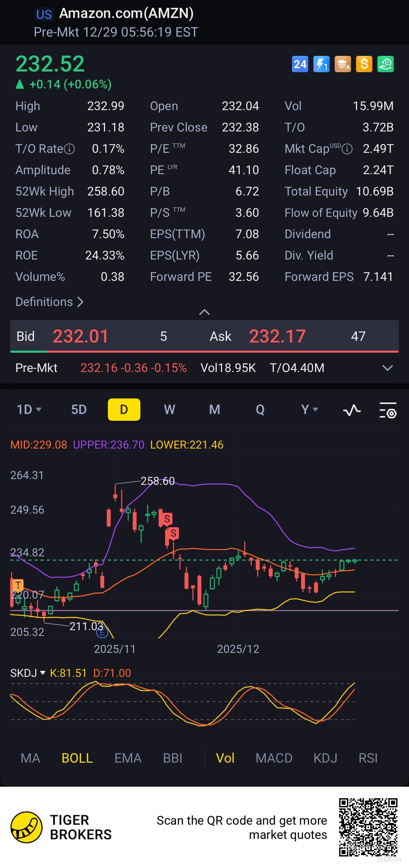
Task: Tap the orange stacked layers icon
Action: 343,64
